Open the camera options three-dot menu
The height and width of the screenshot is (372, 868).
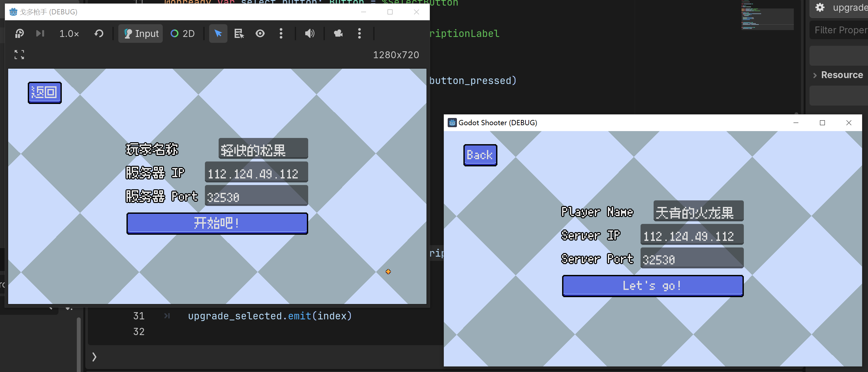[359, 33]
